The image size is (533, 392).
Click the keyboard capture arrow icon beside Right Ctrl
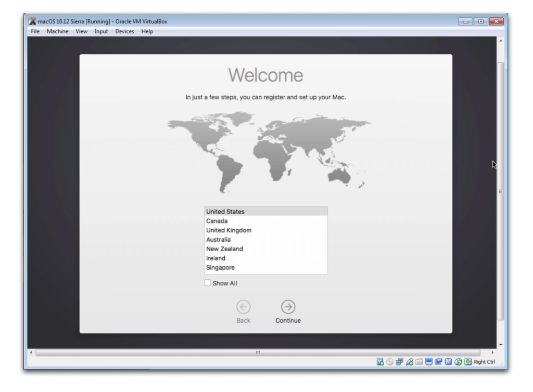pos(468,362)
